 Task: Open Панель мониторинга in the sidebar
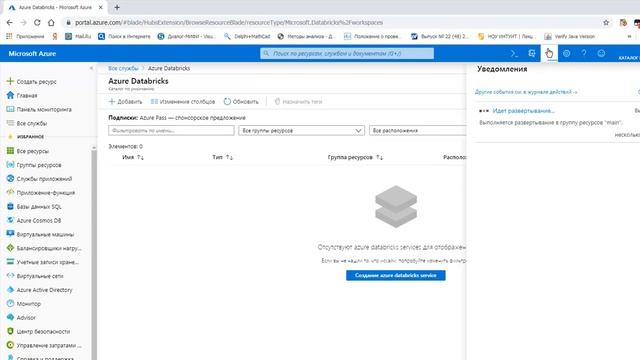click(44, 109)
